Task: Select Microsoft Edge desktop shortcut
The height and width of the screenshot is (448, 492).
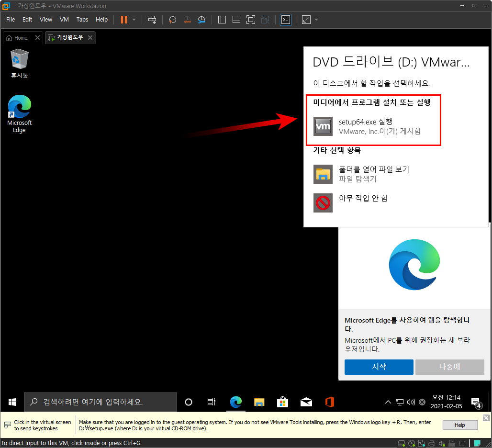Action: coord(20,114)
